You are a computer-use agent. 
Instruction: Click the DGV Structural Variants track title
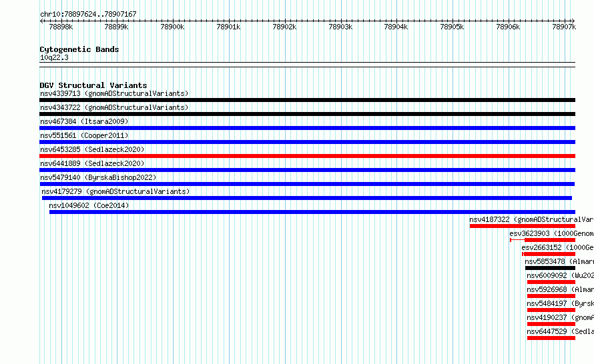[x=93, y=85]
